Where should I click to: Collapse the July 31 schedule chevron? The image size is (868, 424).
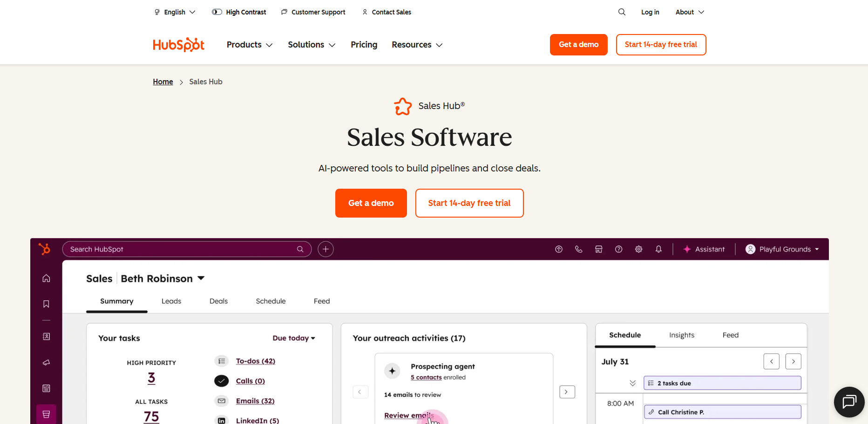click(632, 383)
